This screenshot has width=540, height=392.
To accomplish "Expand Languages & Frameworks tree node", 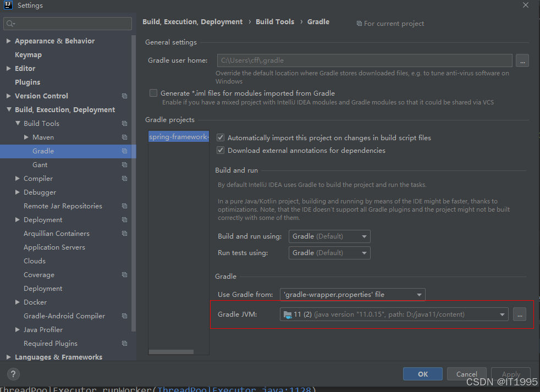I will [9, 357].
